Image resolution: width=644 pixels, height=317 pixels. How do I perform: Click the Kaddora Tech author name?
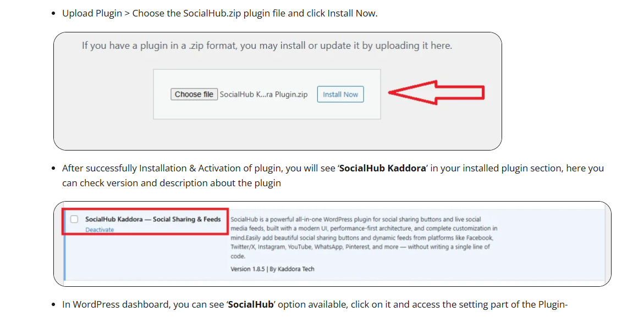296,269
